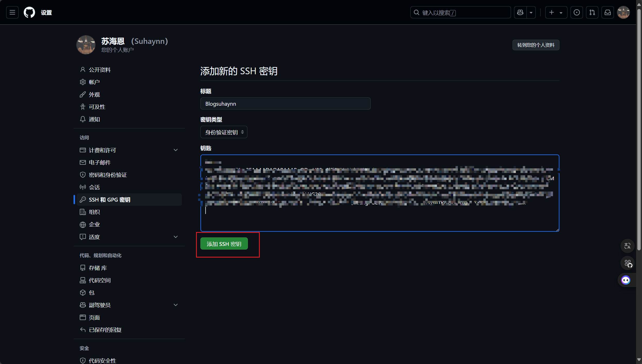The width and height of the screenshot is (642, 364).
Task: Open the hamburger navigation menu
Action: pyautogui.click(x=12, y=12)
